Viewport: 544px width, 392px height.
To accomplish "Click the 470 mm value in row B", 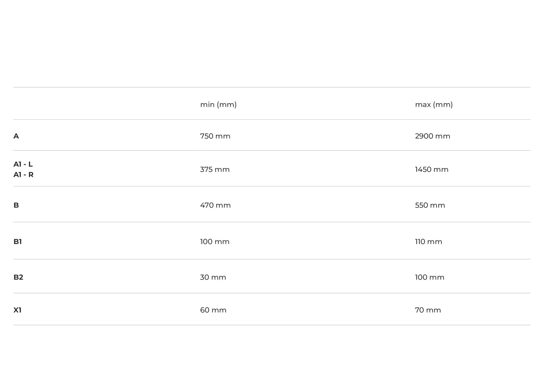I will (x=215, y=205).
